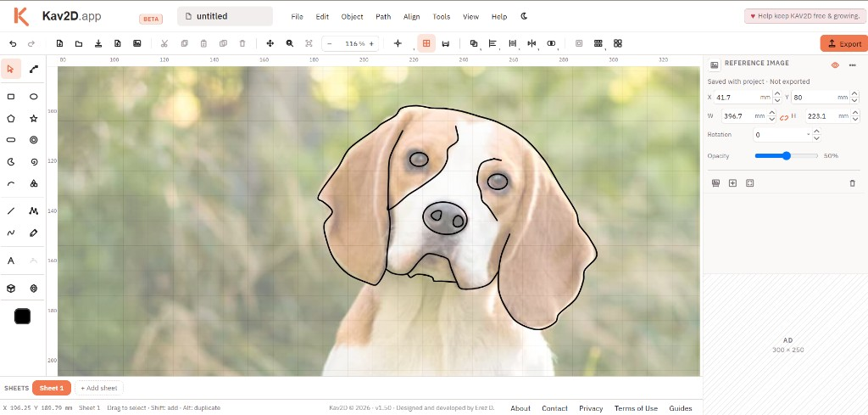
Task: Select the concentric ring tool
Action: pos(34,140)
